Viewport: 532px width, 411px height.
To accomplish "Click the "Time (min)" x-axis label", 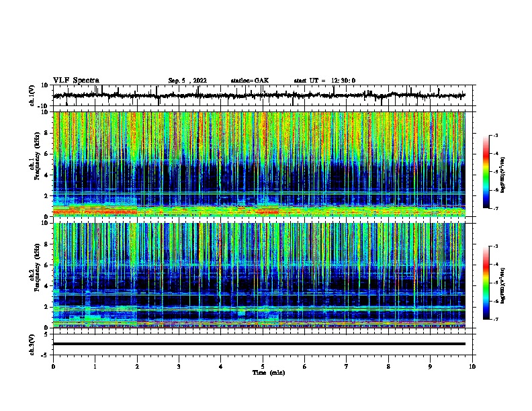I will (x=269, y=373).
